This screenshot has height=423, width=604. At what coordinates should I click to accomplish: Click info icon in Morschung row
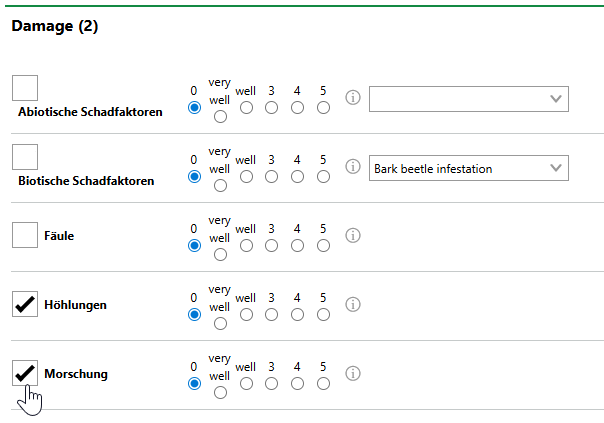pos(352,373)
